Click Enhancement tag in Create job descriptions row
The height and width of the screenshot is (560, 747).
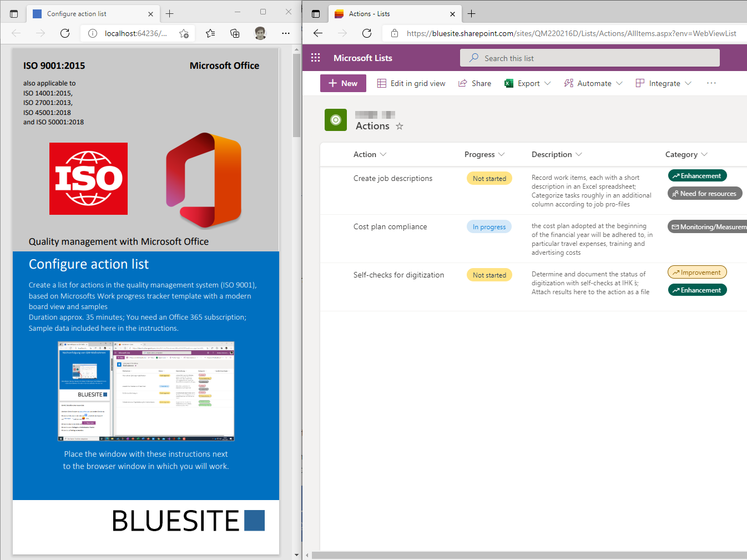tap(697, 176)
